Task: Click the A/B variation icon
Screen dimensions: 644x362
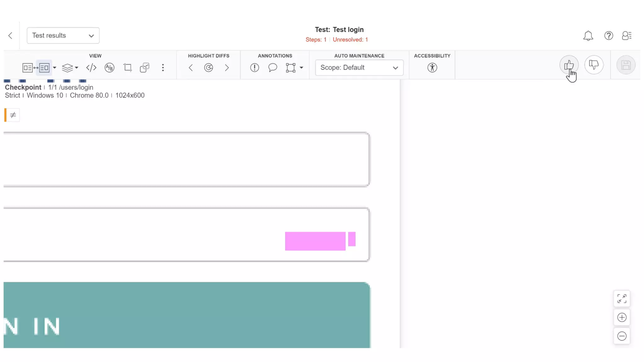Action: pos(109,68)
